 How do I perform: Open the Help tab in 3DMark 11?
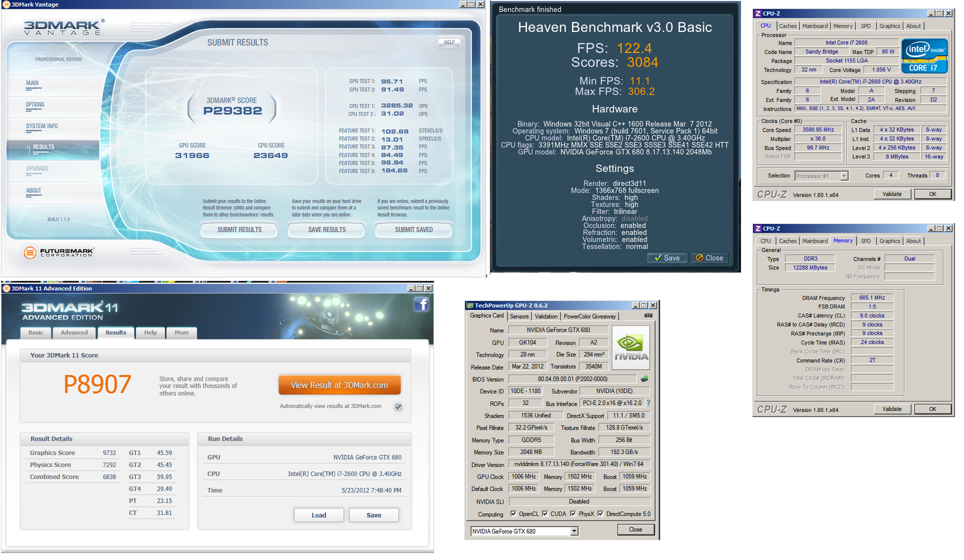[150, 332]
